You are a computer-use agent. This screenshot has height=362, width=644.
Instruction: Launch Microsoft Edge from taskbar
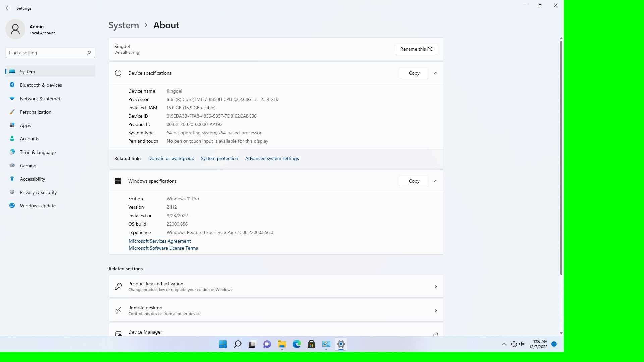click(297, 344)
